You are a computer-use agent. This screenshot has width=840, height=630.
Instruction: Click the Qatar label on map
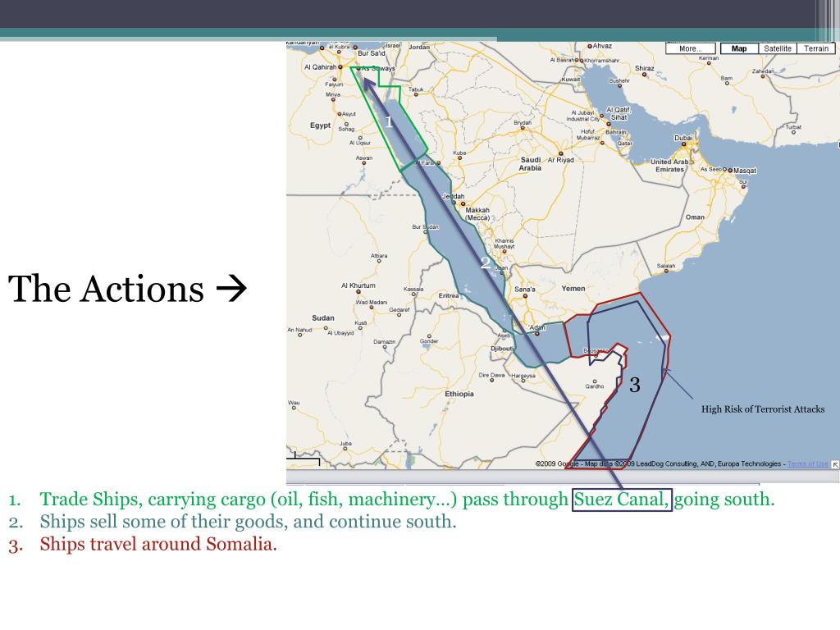[x=624, y=143]
